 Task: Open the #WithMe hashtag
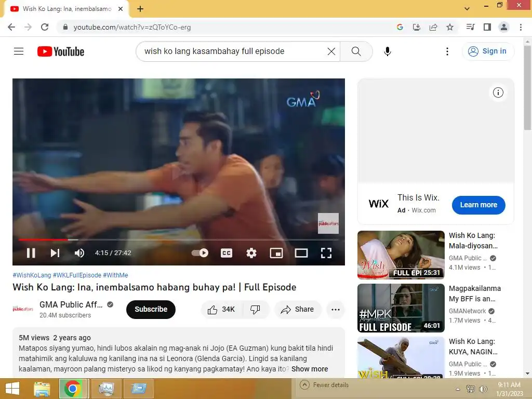[x=115, y=275]
